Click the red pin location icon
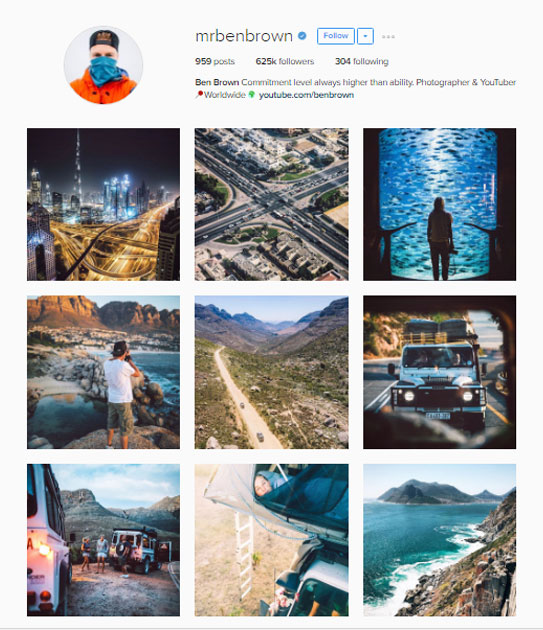543x630 pixels. pyautogui.click(x=199, y=95)
